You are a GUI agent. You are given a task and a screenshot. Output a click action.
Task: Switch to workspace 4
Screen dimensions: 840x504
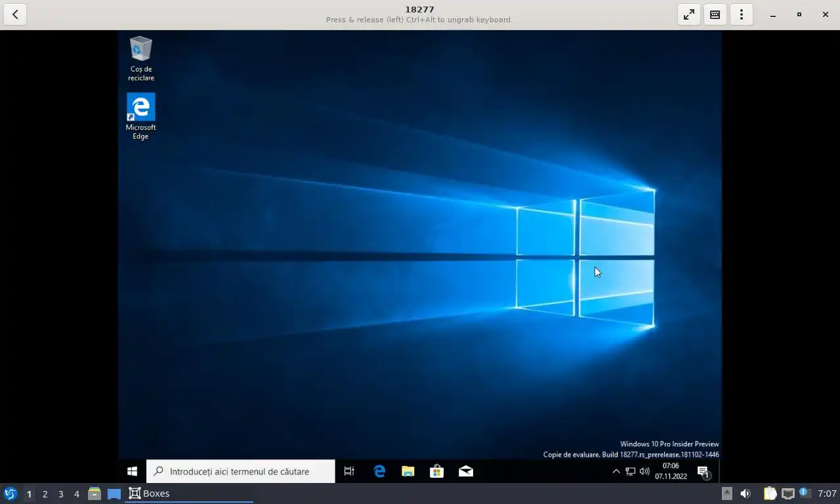point(76,493)
